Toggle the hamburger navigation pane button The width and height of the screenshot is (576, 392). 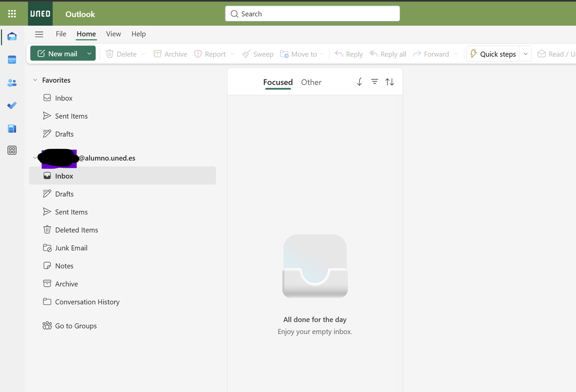(x=39, y=34)
